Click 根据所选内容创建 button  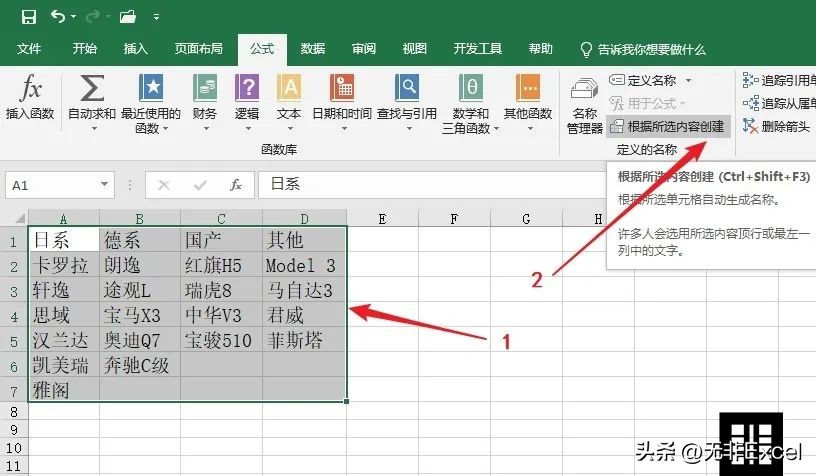(668, 126)
